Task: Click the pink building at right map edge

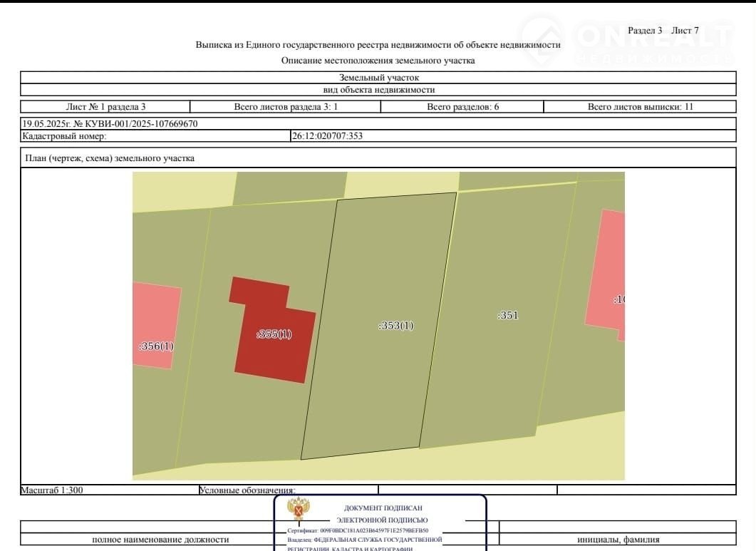Action: pyautogui.click(x=606, y=273)
